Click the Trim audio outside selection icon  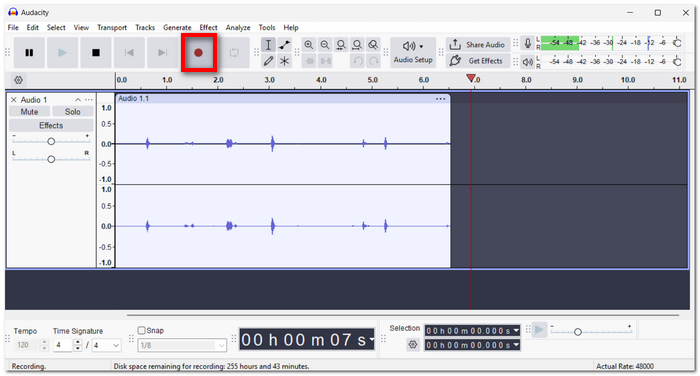[x=309, y=61]
